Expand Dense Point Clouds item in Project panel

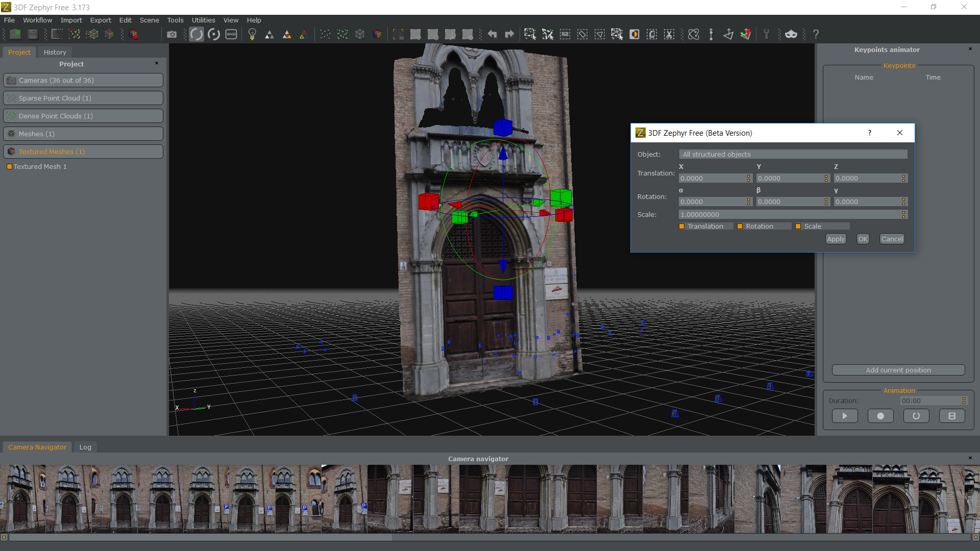click(81, 115)
